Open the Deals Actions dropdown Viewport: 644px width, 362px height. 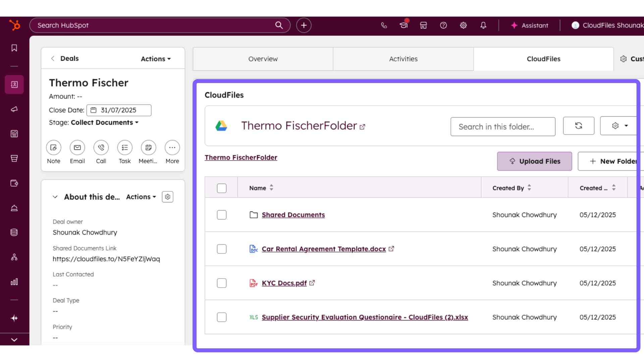155,58
